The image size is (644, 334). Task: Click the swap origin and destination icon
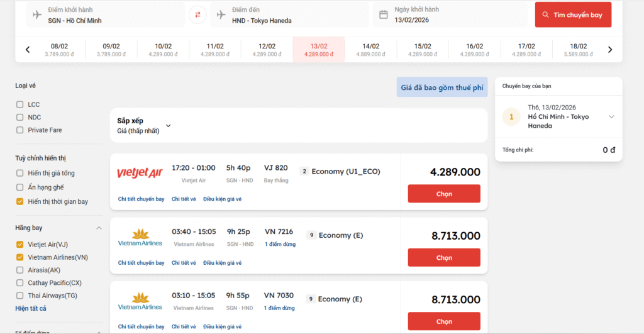click(x=197, y=14)
